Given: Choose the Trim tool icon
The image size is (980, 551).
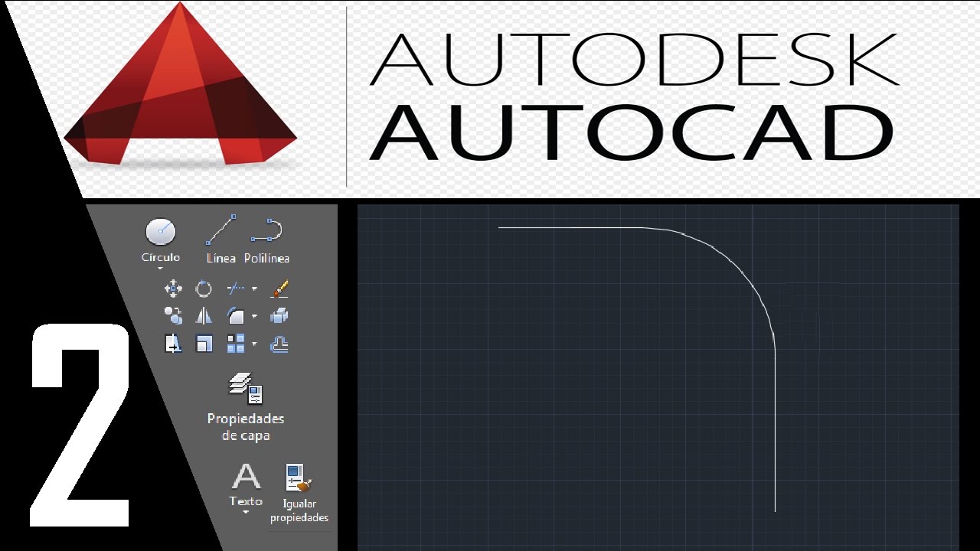Looking at the screenshot, I should point(235,289).
